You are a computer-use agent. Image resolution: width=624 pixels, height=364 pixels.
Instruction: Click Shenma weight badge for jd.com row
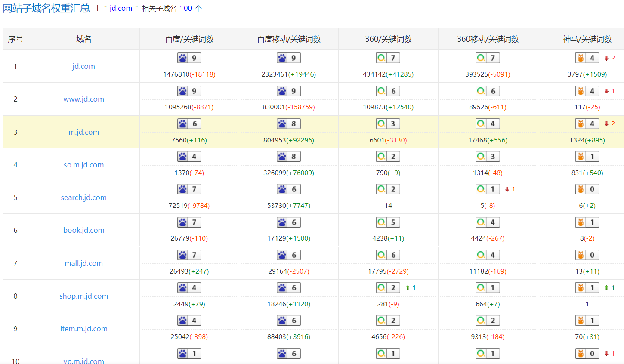(x=587, y=58)
